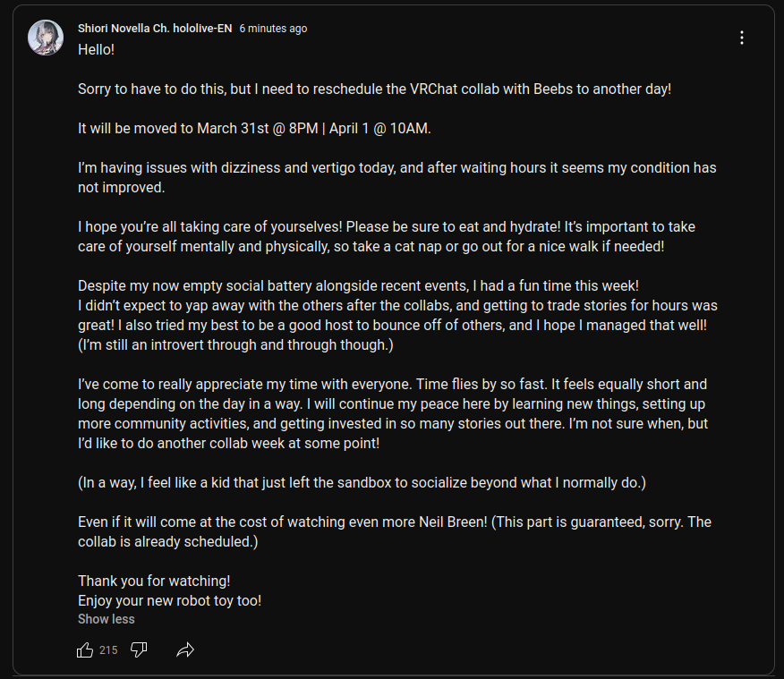Image resolution: width=784 pixels, height=679 pixels.
Task: Dislike the post with thumbs down
Action: tap(139, 650)
